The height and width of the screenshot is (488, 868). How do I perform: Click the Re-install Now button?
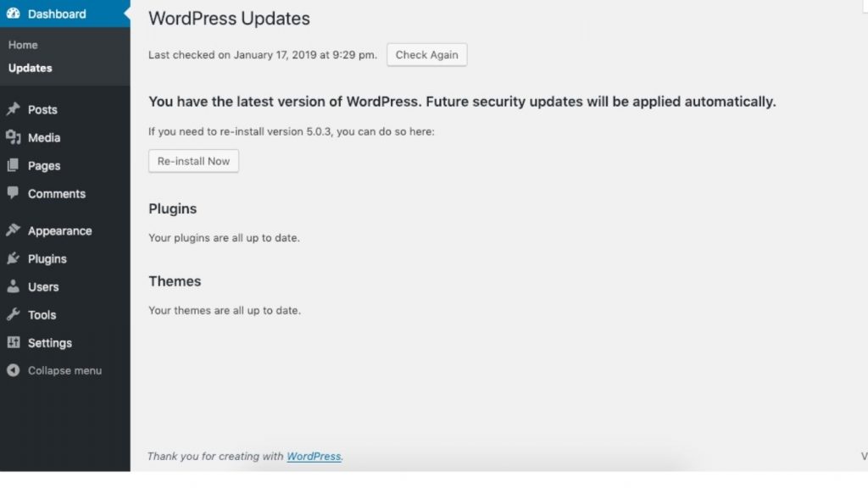coord(193,161)
